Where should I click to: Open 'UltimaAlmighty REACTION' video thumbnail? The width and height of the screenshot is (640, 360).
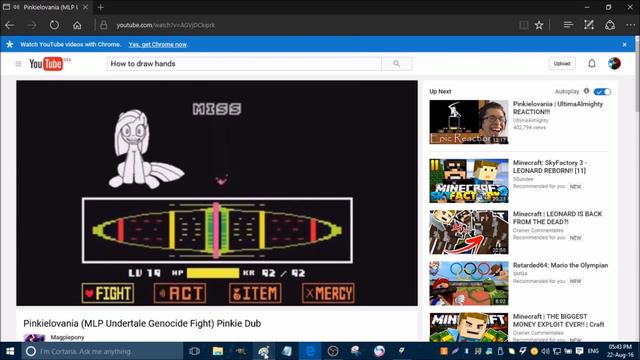469,122
